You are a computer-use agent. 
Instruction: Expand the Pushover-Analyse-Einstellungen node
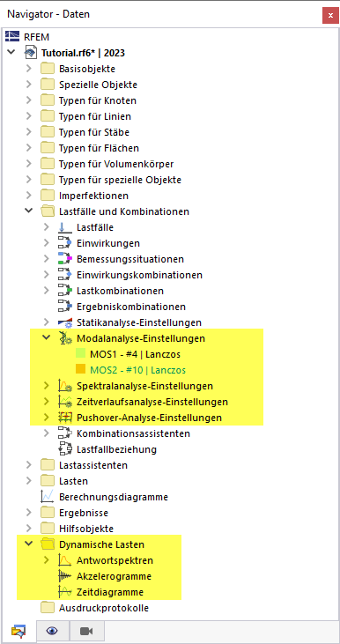(47, 418)
